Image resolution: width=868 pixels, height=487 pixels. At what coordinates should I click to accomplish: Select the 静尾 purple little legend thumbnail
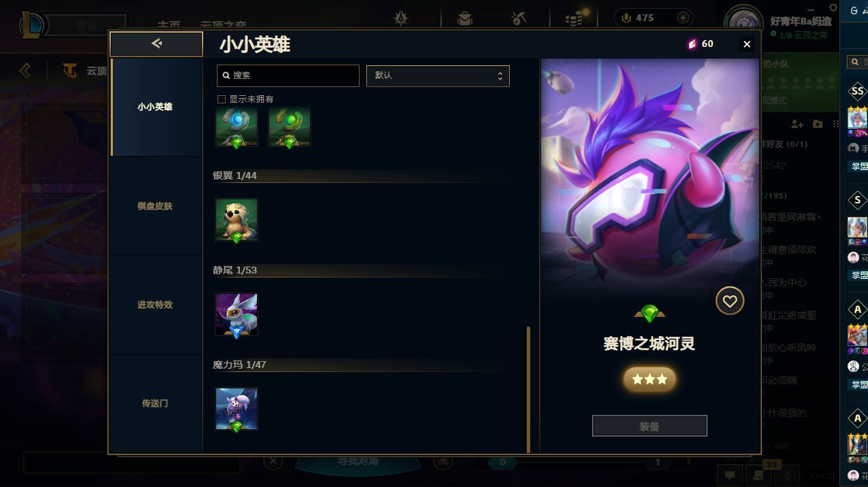[x=237, y=314]
